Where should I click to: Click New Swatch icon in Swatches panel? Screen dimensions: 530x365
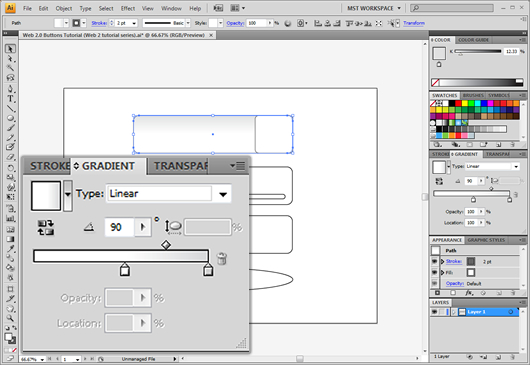tap(499, 145)
